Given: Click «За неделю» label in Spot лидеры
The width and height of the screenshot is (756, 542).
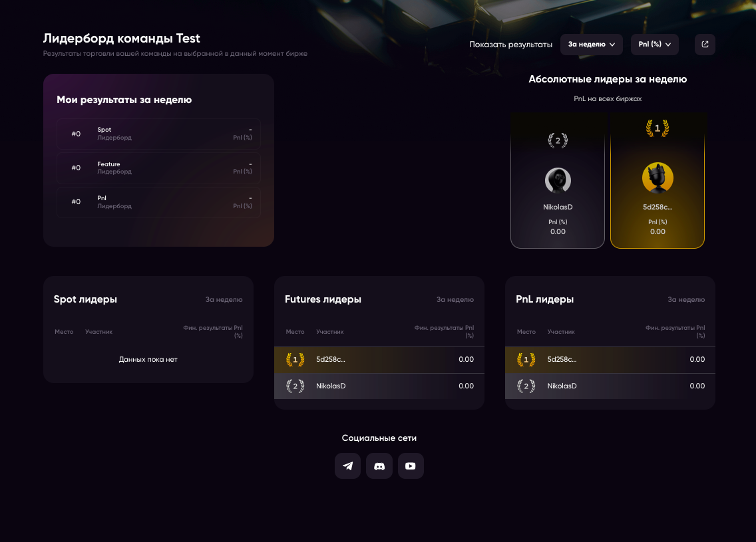Looking at the screenshot, I should coord(224,300).
